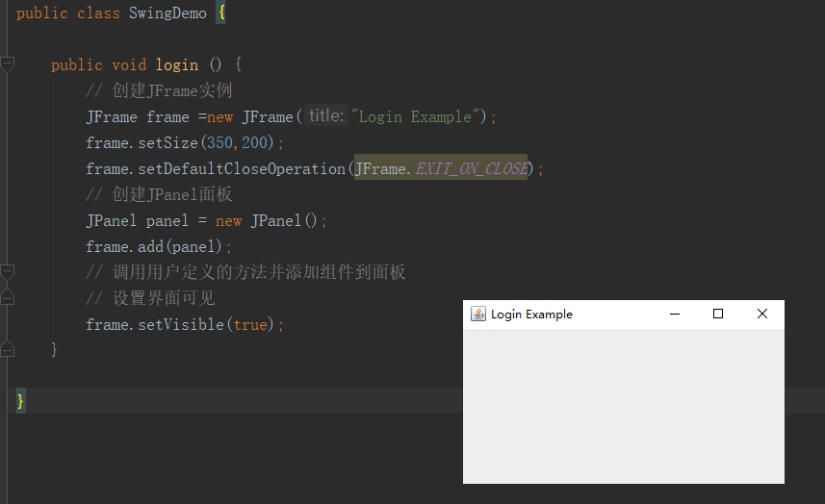This screenshot has height=504, width=825.
Task: Click the class name SwingDemo
Action: [168, 13]
